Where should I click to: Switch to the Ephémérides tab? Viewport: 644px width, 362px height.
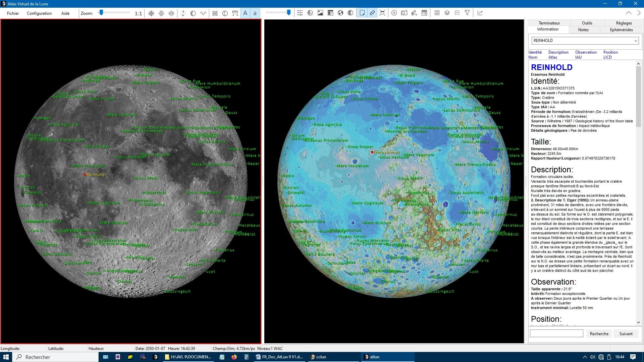[621, 30]
